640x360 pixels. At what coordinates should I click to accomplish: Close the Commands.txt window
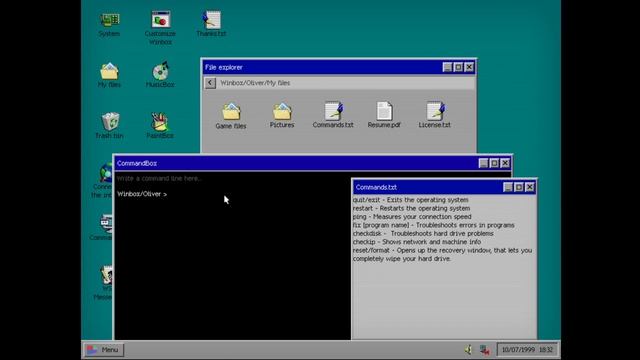pos(530,187)
